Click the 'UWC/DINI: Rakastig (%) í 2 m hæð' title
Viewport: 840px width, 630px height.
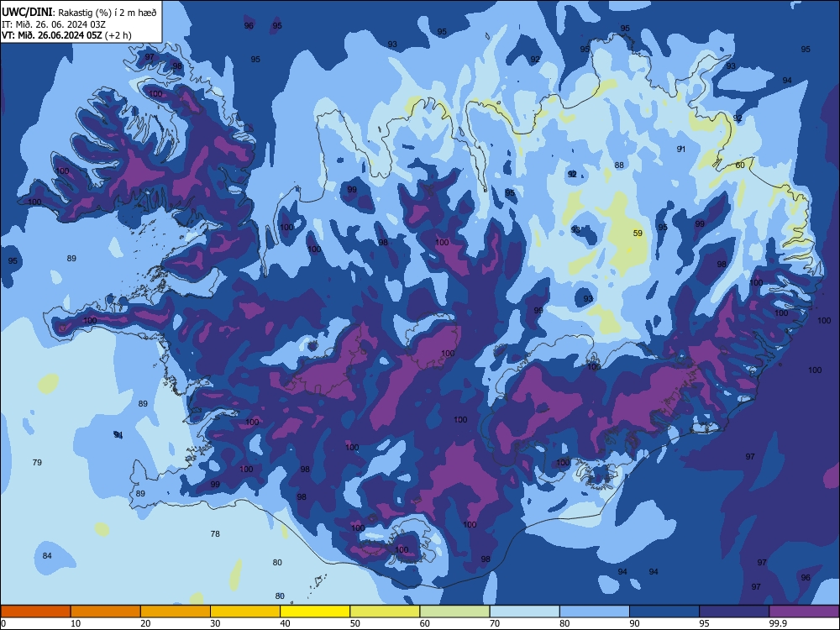(79, 13)
